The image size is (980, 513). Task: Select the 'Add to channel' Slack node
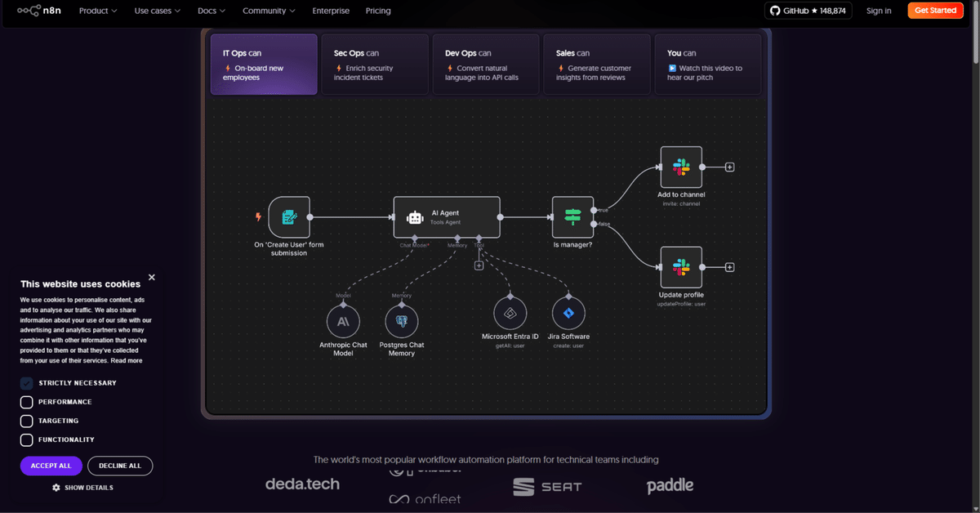point(681,167)
